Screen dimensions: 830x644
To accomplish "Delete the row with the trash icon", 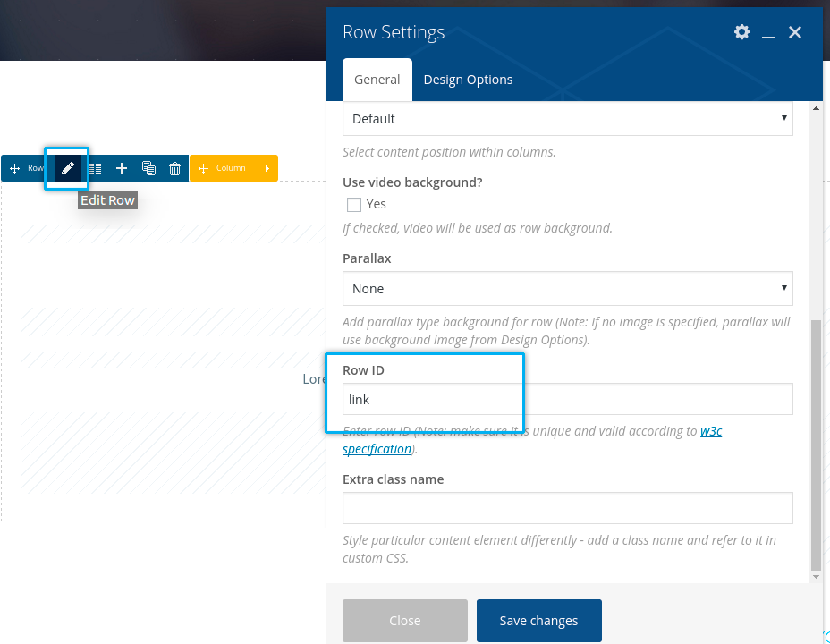I will [175, 168].
